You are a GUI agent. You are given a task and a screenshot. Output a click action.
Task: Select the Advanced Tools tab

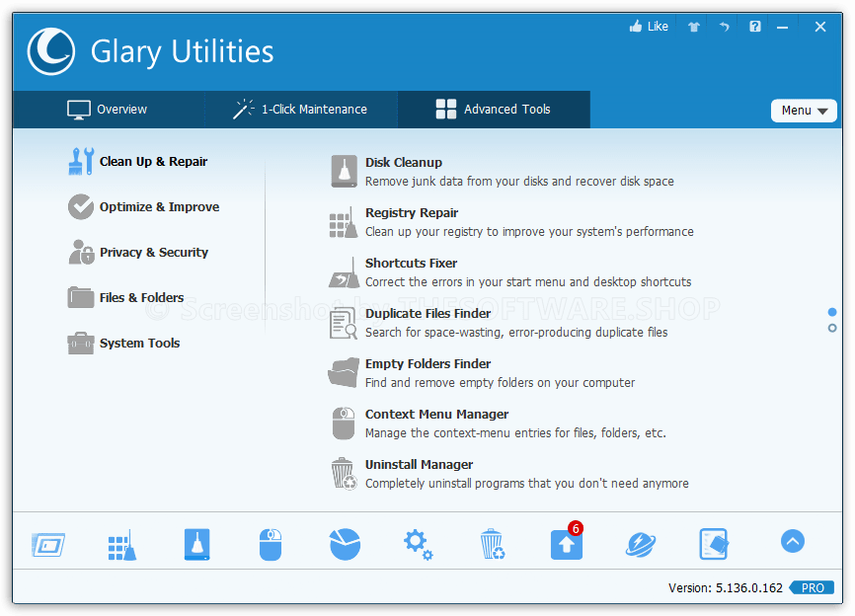494,110
